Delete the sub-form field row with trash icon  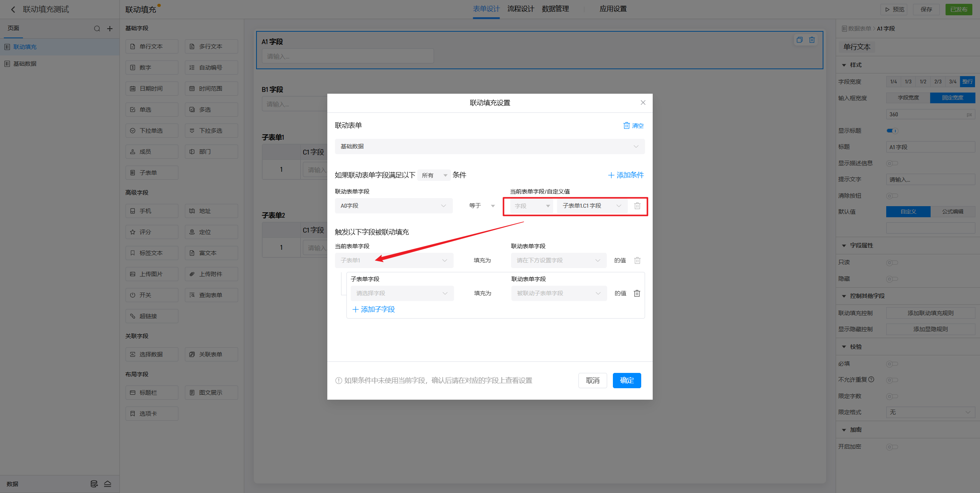637,293
